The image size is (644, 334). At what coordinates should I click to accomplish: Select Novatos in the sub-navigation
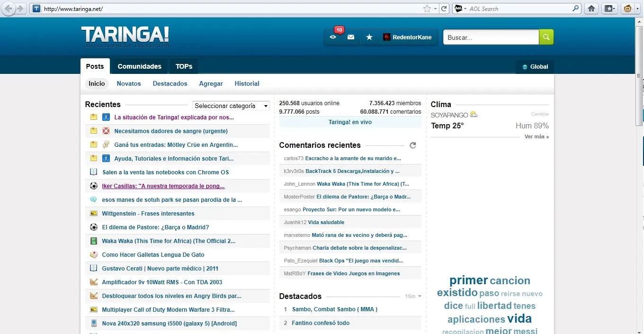[129, 83]
